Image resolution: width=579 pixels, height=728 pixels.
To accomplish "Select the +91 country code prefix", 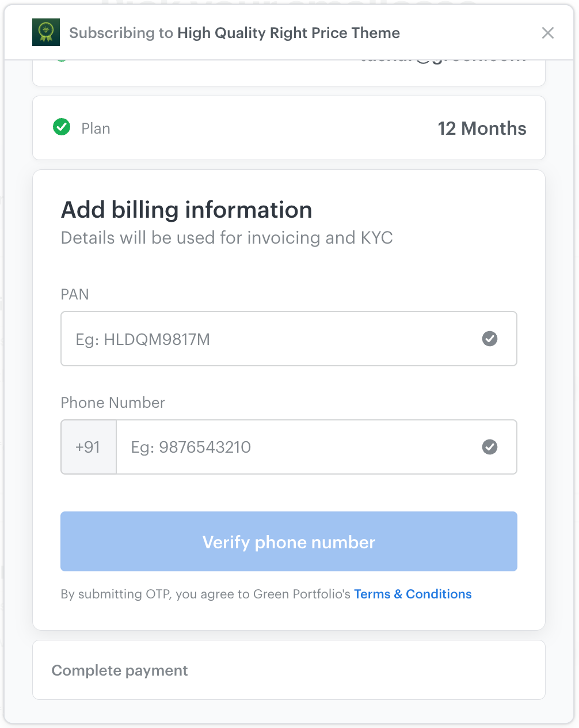I will coord(89,447).
